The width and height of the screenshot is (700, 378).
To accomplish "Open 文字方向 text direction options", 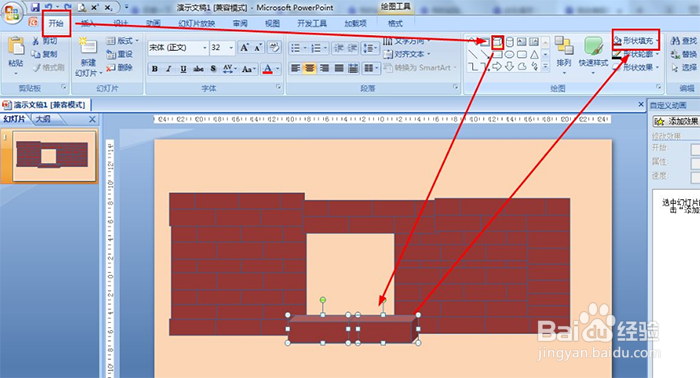I will 407,41.
